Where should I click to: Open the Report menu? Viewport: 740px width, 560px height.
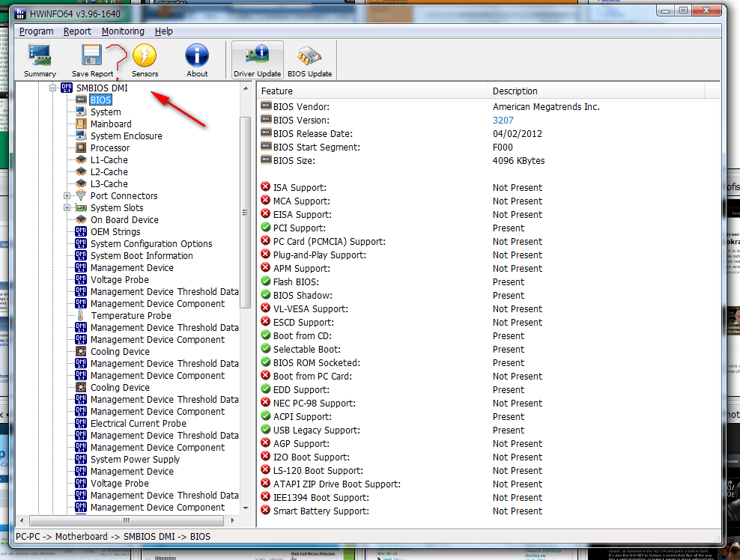tap(77, 31)
